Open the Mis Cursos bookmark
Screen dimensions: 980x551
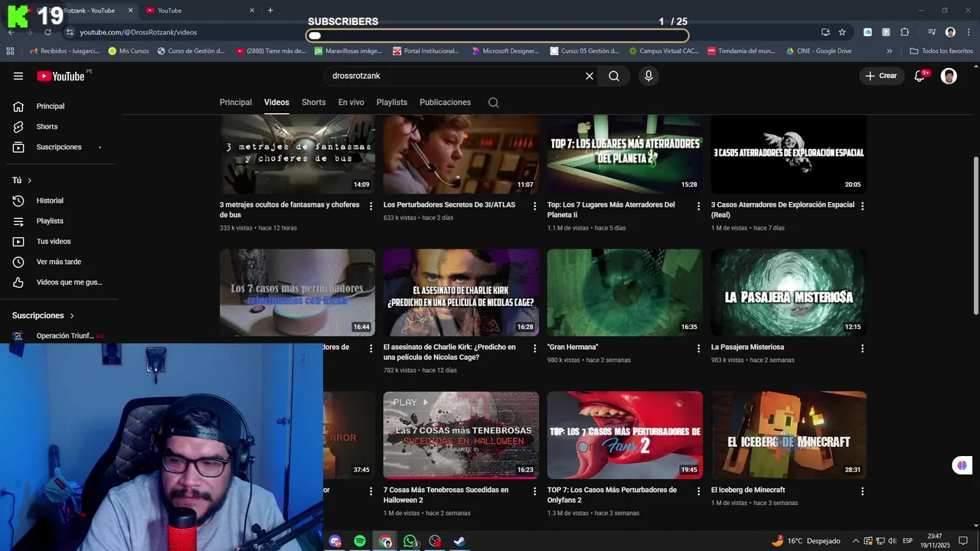click(129, 51)
